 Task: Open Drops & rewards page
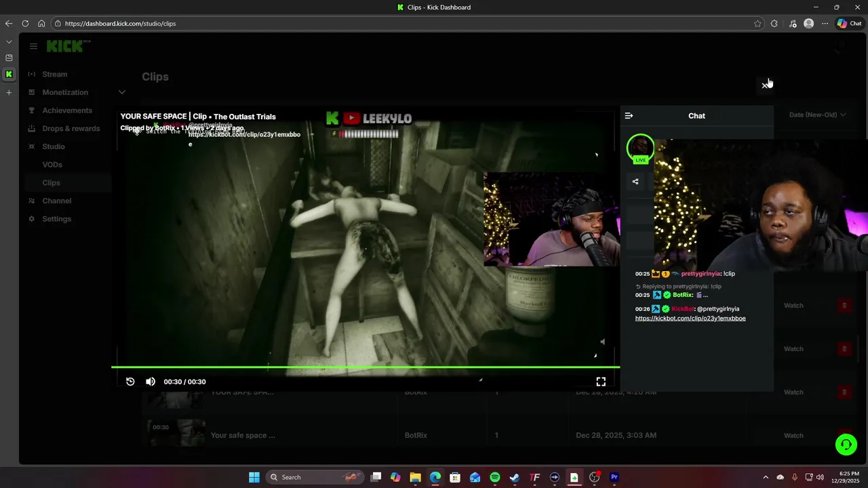[71, 129]
